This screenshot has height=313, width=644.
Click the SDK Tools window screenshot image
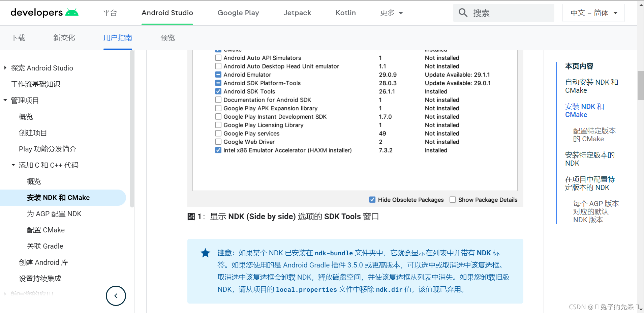pos(355,129)
